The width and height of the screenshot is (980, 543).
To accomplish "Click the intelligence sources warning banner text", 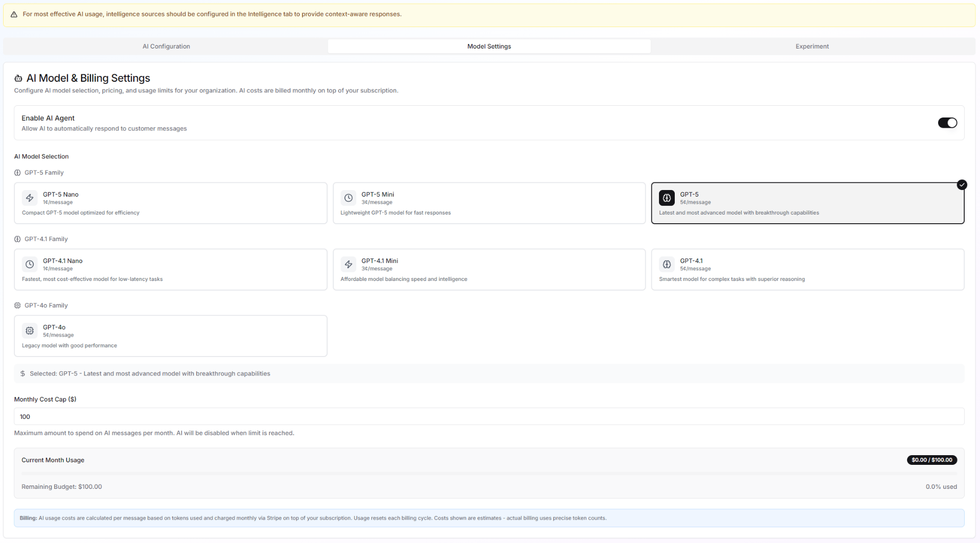I will (212, 14).
